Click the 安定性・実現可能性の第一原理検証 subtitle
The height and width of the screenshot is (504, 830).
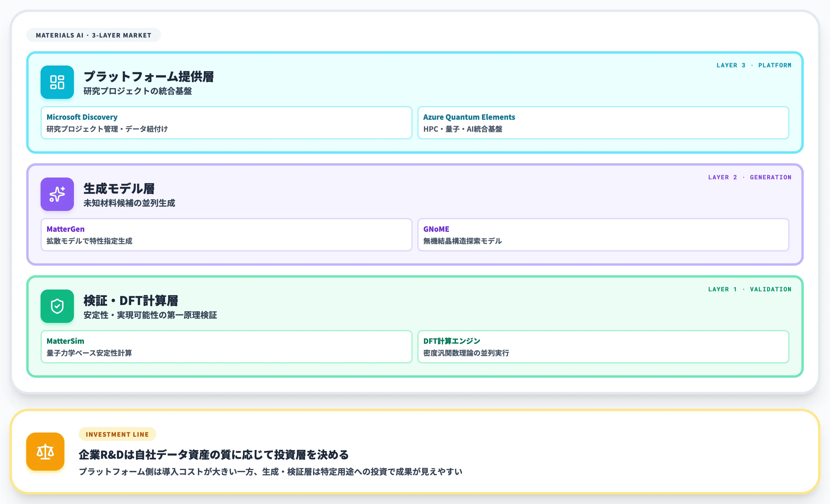coord(150,315)
